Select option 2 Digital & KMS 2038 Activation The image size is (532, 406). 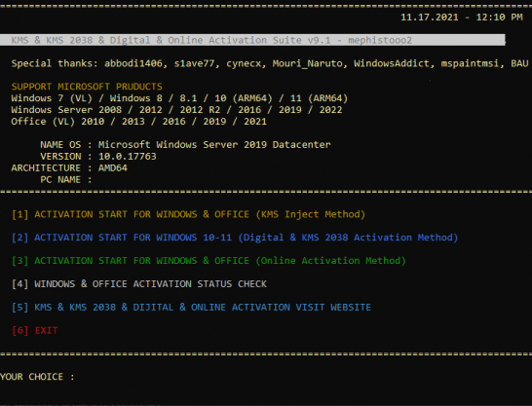point(235,238)
